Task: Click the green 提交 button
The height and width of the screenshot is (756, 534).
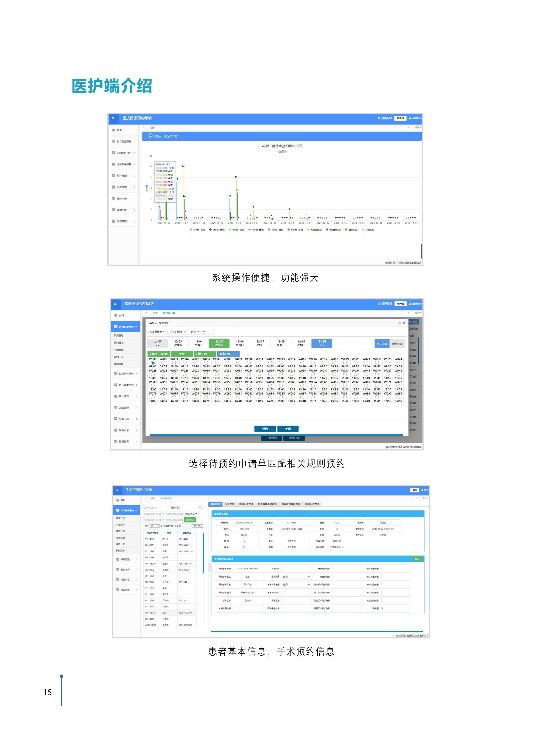Action: (417, 559)
